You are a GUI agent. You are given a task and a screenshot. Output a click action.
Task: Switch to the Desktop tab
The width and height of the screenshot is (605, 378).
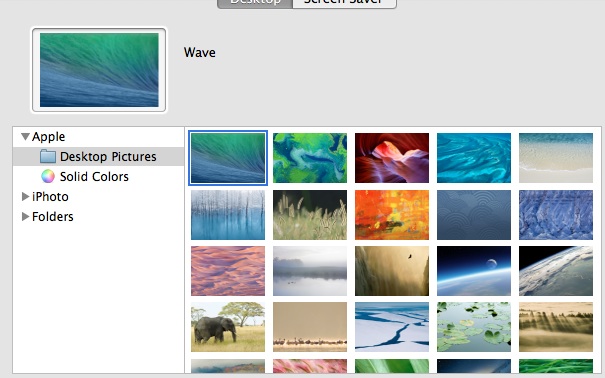coord(255,3)
